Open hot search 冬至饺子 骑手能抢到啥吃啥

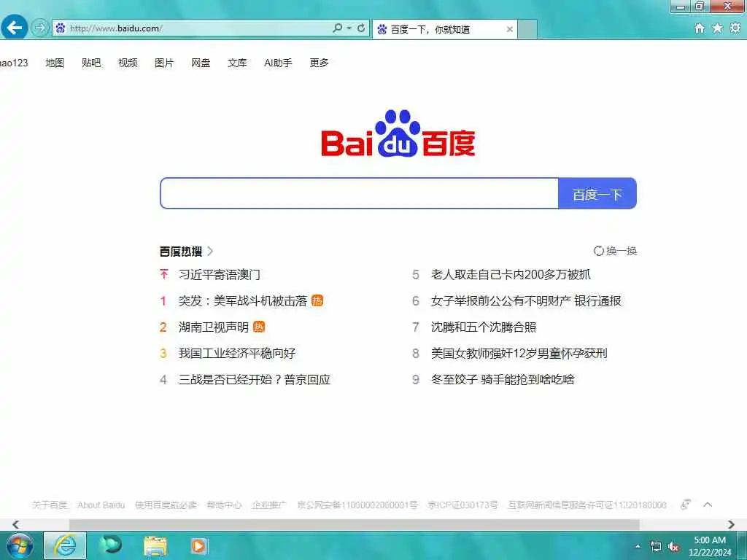pos(503,379)
